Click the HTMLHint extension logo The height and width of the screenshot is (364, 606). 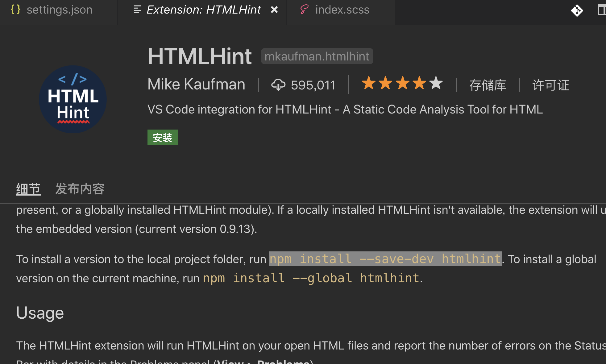(x=73, y=99)
